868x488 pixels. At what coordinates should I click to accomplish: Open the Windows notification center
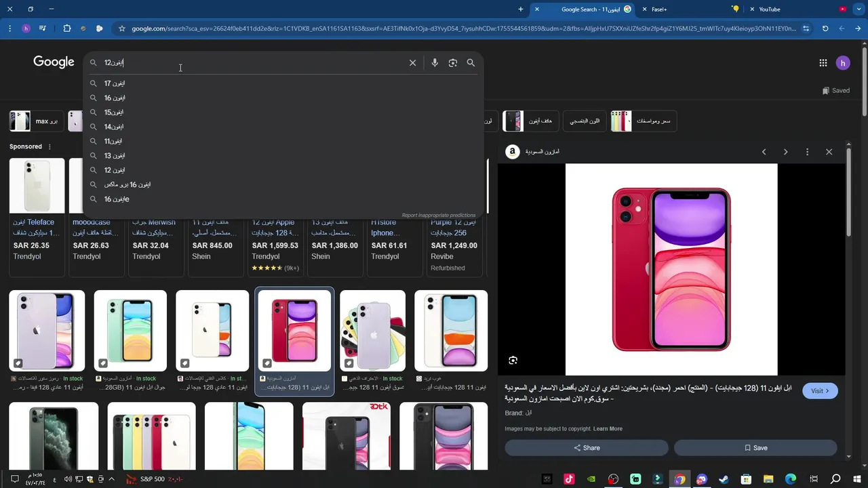coord(14,479)
